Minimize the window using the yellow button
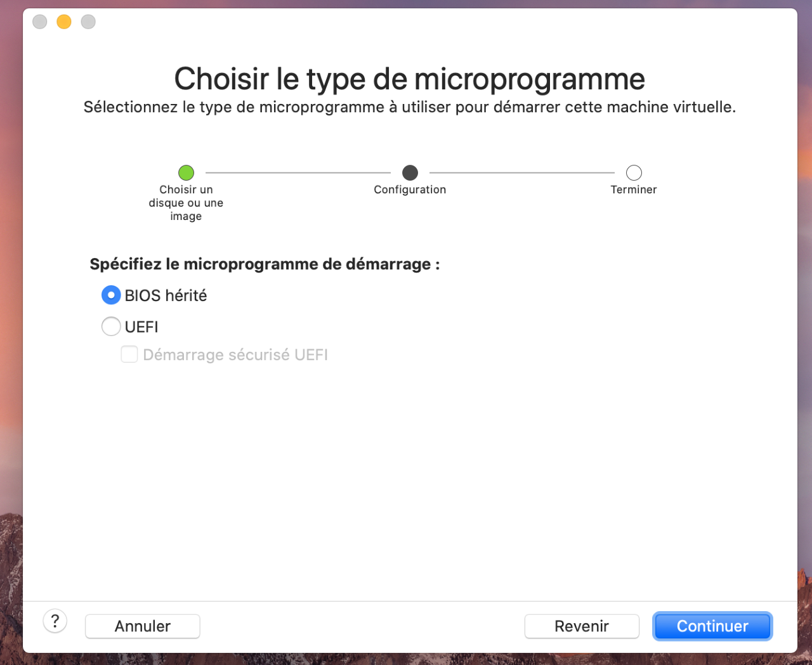The width and height of the screenshot is (812, 665). tap(64, 22)
